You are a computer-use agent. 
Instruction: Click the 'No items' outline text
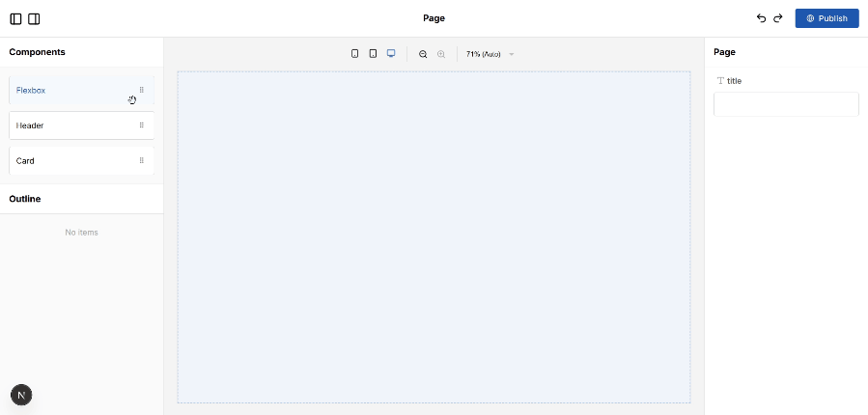click(x=81, y=233)
